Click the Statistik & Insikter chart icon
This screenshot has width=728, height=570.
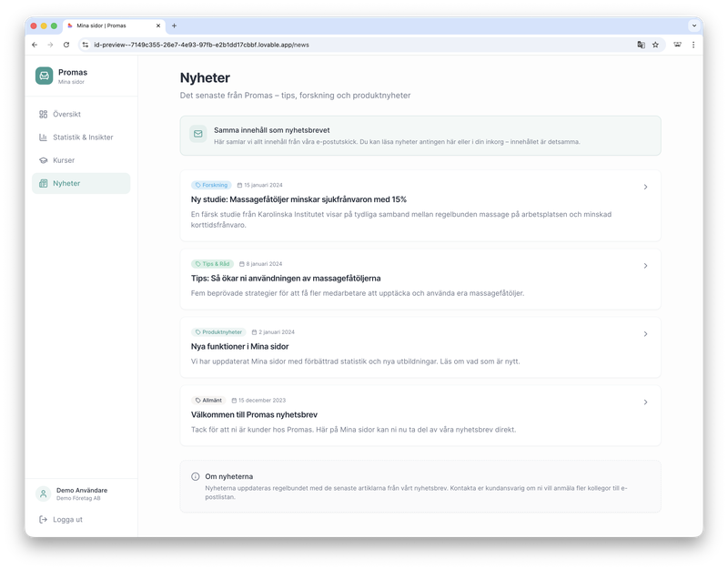43,137
